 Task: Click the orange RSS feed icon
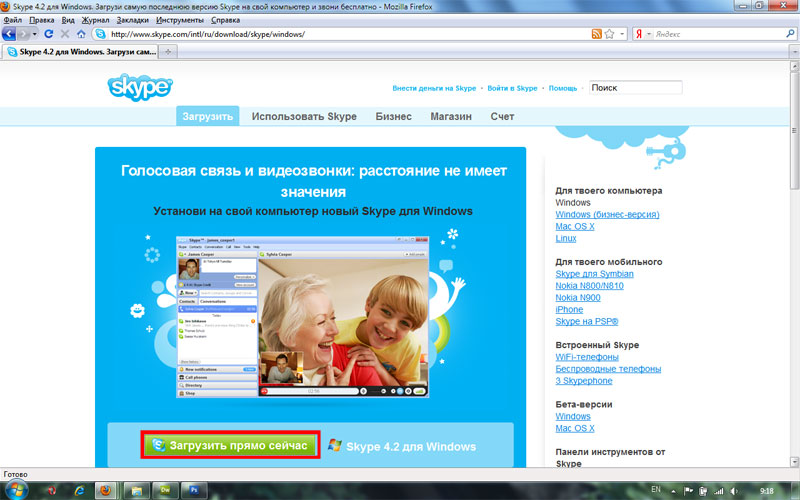coord(596,34)
